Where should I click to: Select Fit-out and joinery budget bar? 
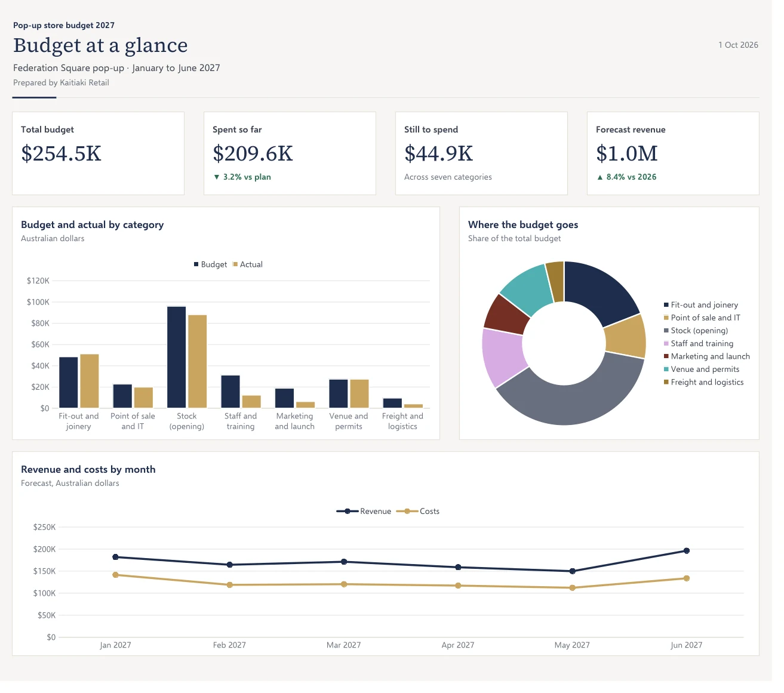(x=69, y=383)
